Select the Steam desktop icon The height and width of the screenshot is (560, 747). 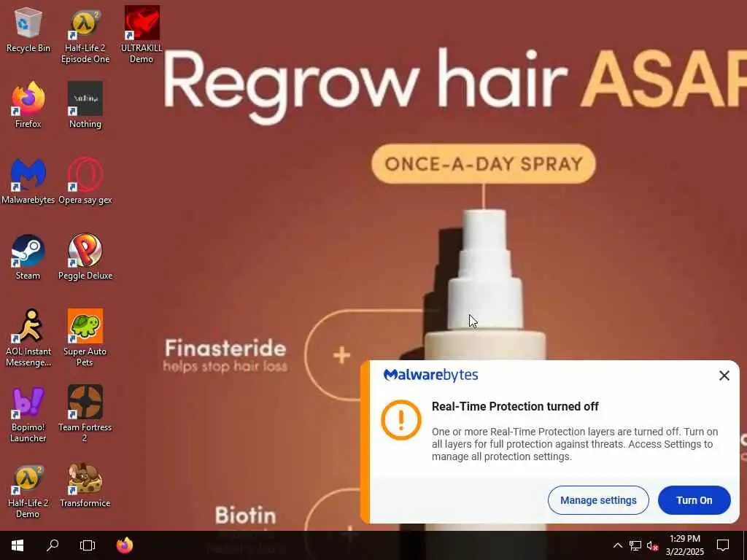pyautogui.click(x=28, y=257)
